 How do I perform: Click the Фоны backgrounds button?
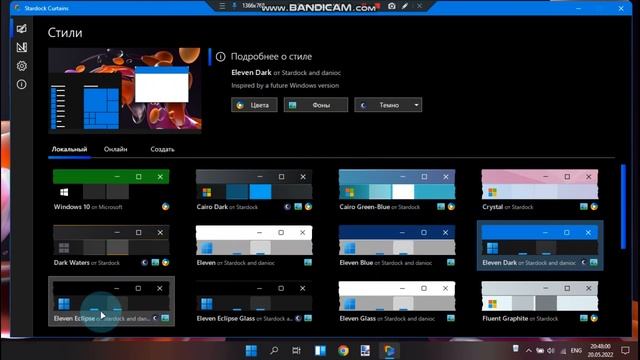316,105
